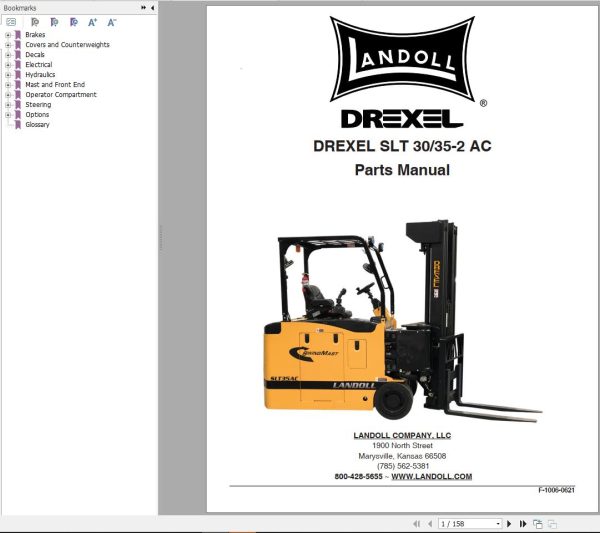Screen dimensions: 600x533
Task: Select the Mast and Front End bookmark label
Action: pos(55,85)
